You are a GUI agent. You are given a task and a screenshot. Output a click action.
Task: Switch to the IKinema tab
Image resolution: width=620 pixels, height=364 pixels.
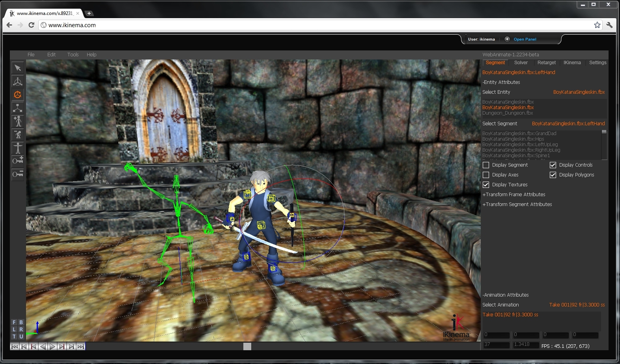click(x=572, y=63)
